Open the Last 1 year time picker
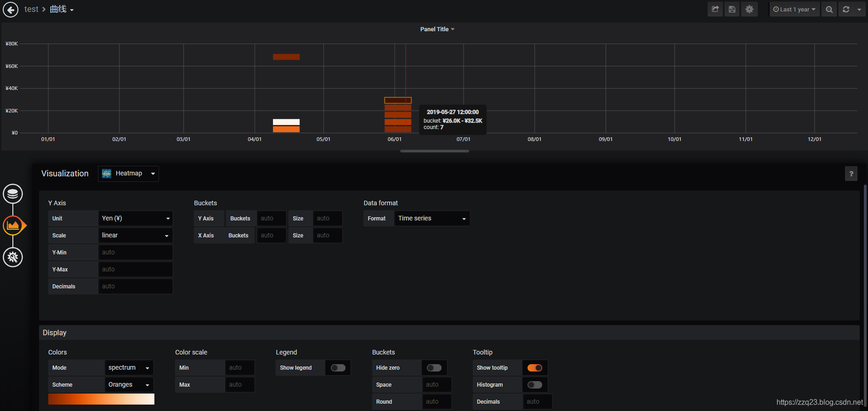868x411 pixels. pyautogui.click(x=794, y=9)
